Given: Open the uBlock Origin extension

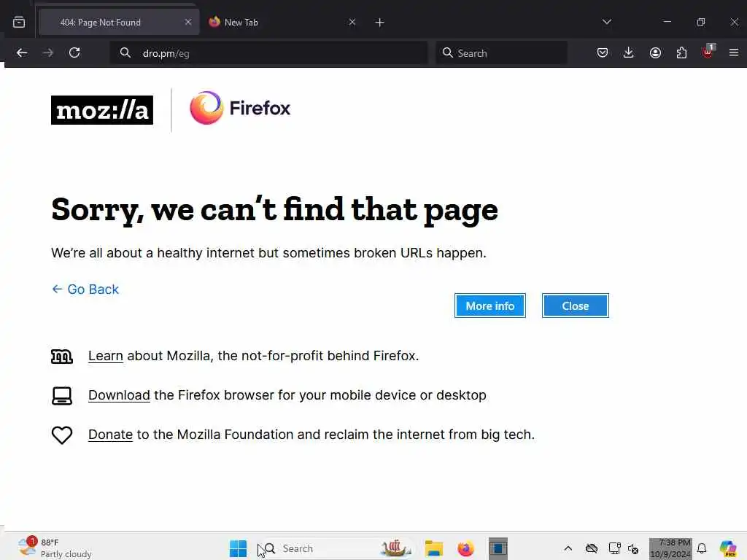Looking at the screenshot, I should click(x=708, y=52).
